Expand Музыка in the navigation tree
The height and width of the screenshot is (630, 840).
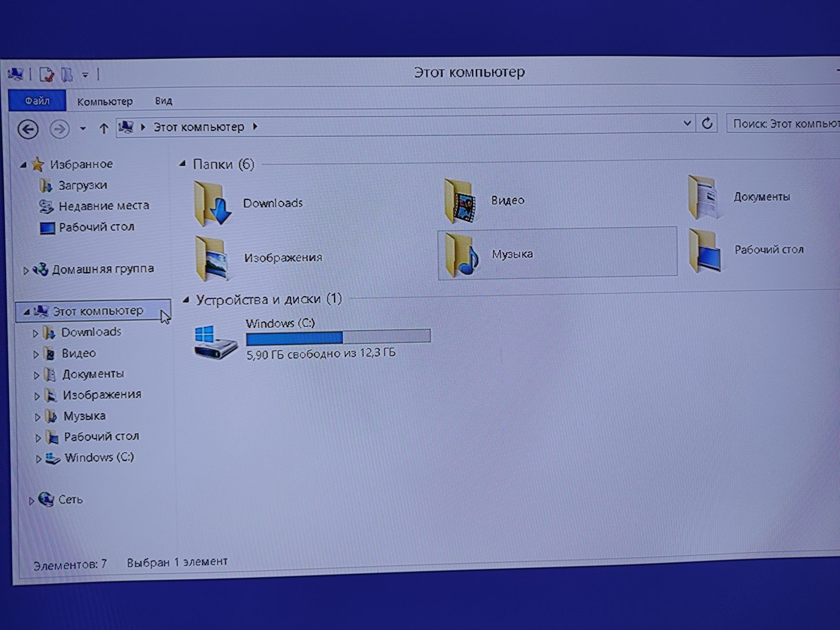click(37, 417)
